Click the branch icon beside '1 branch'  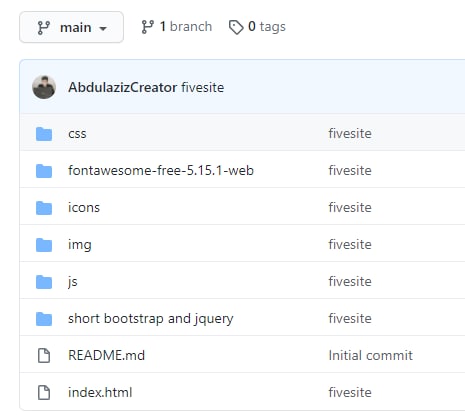coord(147,27)
